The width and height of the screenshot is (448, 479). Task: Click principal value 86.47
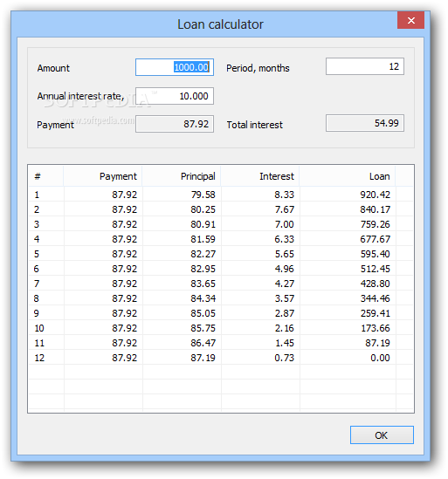click(x=203, y=343)
